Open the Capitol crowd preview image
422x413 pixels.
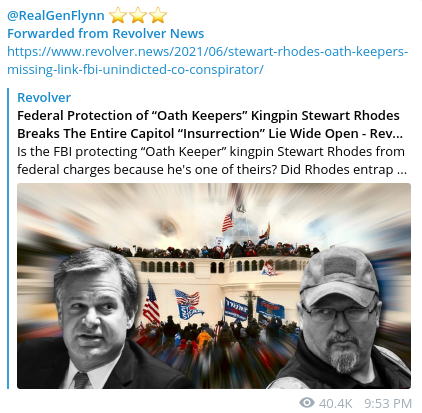pyautogui.click(x=214, y=286)
